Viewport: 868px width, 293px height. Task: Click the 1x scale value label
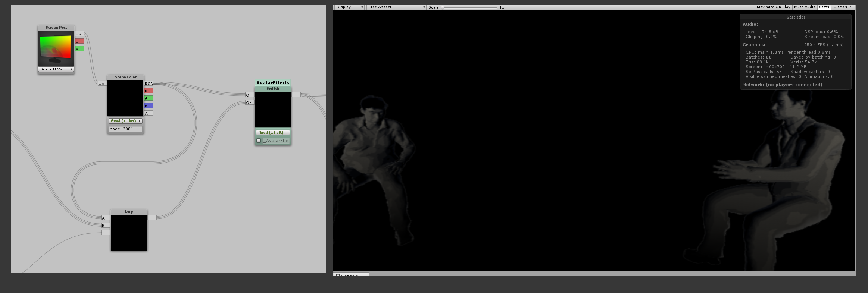coord(502,7)
